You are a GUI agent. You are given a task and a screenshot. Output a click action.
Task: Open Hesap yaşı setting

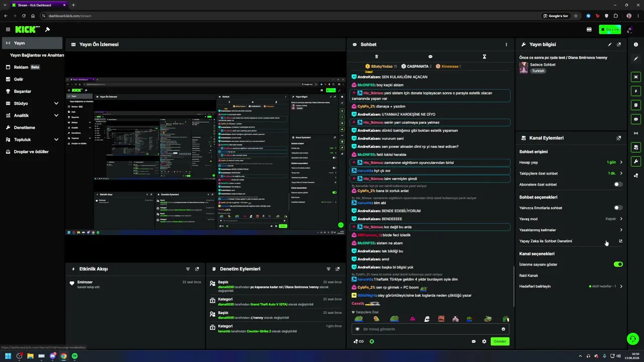pos(571,162)
